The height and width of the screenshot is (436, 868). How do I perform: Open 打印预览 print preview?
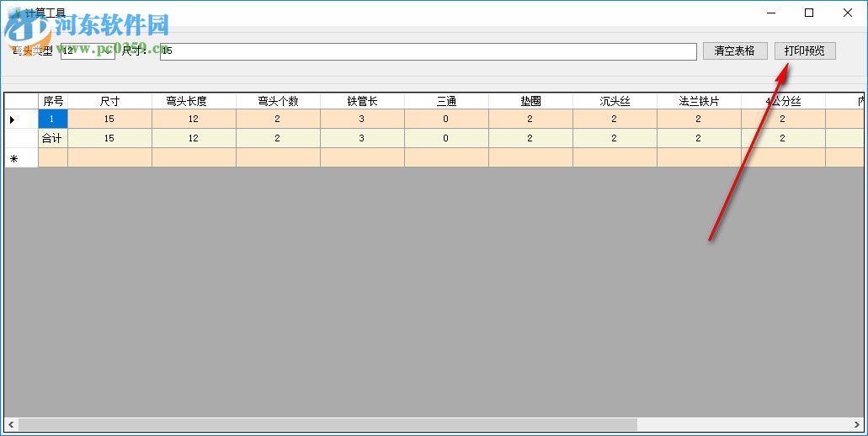[804, 51]
